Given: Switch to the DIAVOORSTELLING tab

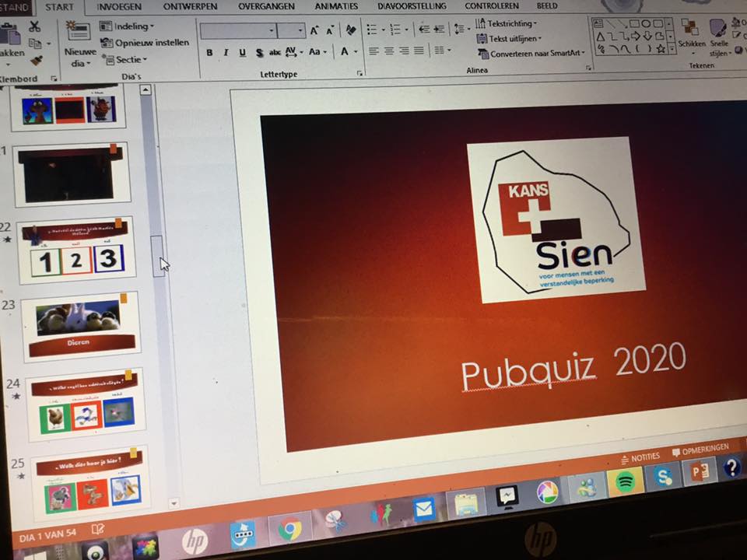Looking at the screenshot, I should (x=412, y=6).
